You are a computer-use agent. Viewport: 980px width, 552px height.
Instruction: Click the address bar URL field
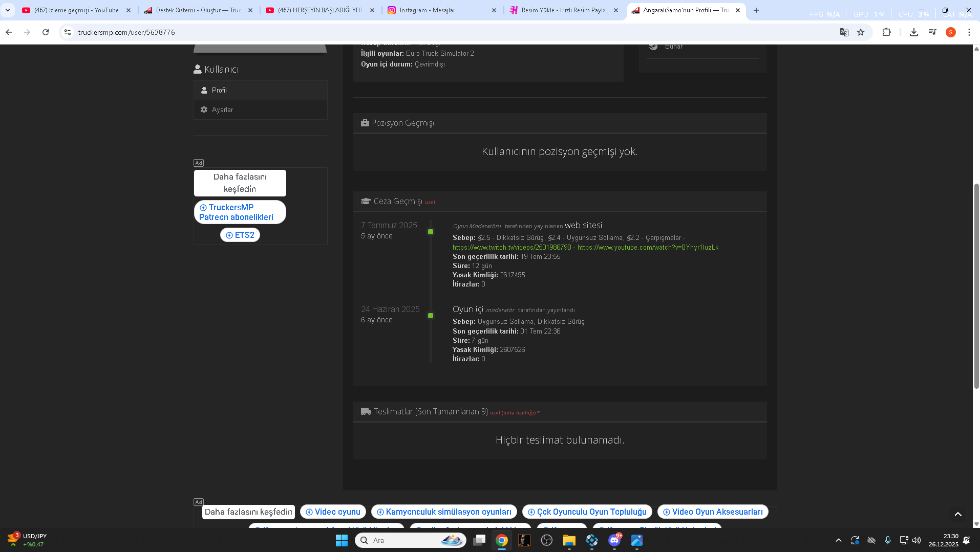point(451,32)
